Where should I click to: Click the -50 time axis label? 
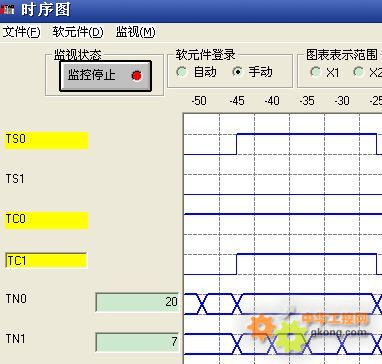point(199,100)
